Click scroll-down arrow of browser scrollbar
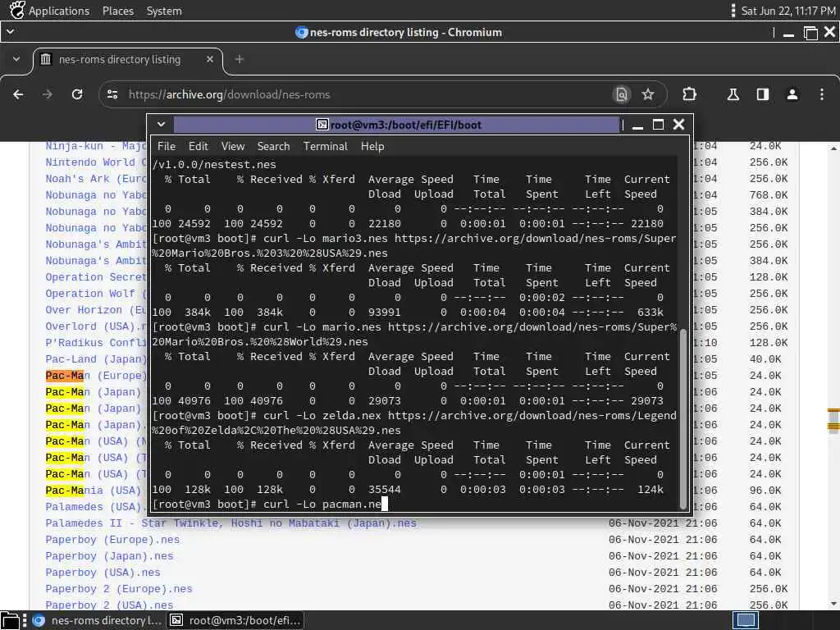Viewport: 840px width, 630px height. click(833, 604)
